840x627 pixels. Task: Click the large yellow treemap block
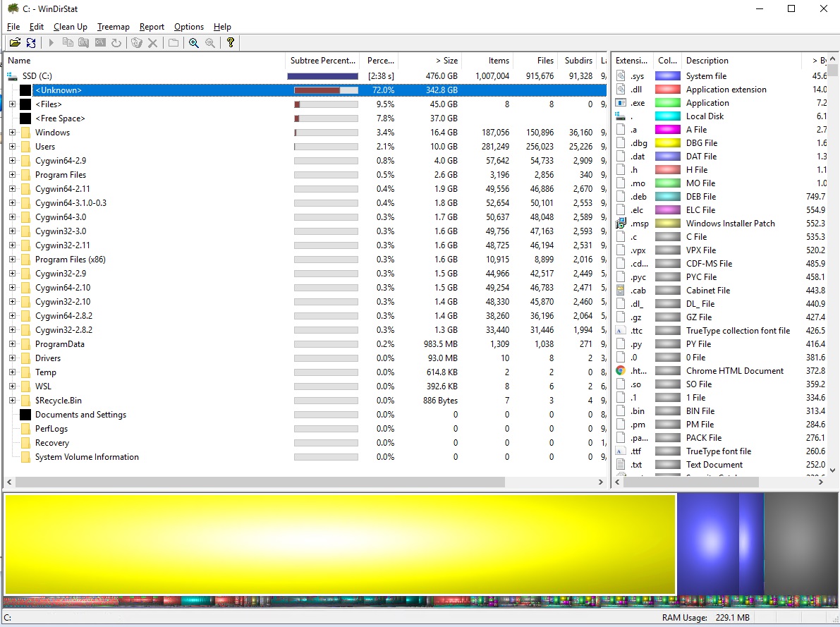point(340,544)
